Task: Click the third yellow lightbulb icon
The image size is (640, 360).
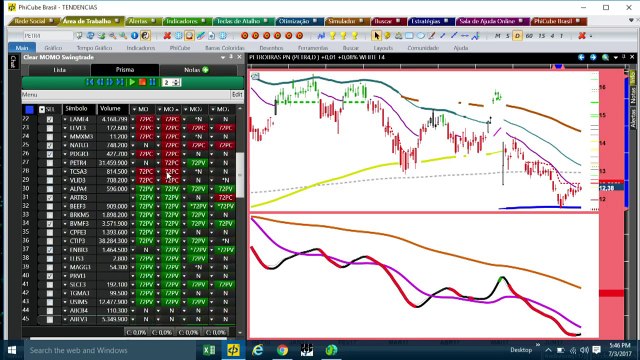Action: pyautogui.click(x=354, y=36)
